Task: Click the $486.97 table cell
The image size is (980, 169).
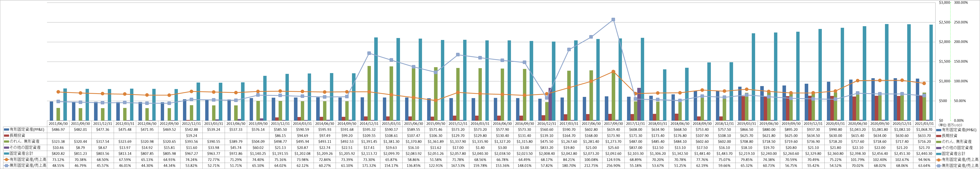Action: (58, 130)
